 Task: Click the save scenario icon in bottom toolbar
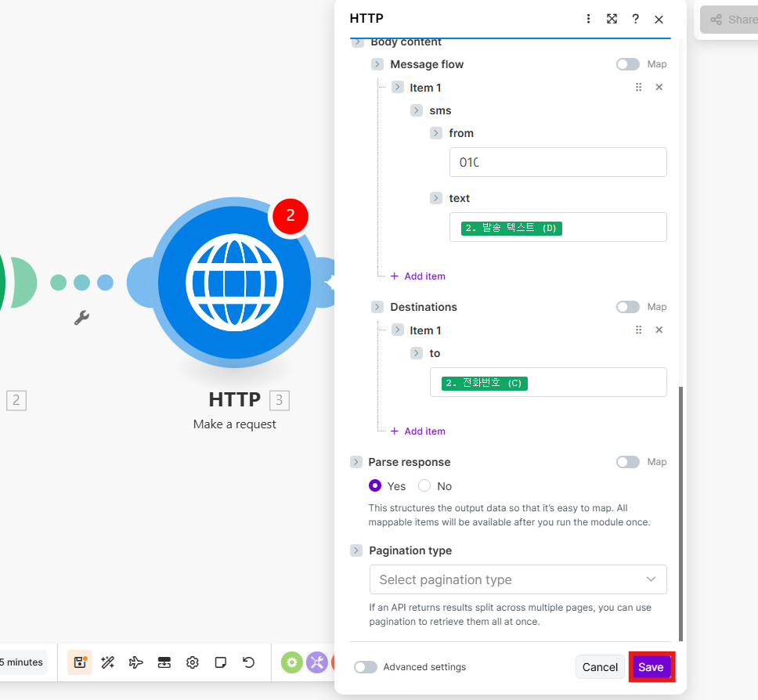pyautogui.click(x=79, y=662)
